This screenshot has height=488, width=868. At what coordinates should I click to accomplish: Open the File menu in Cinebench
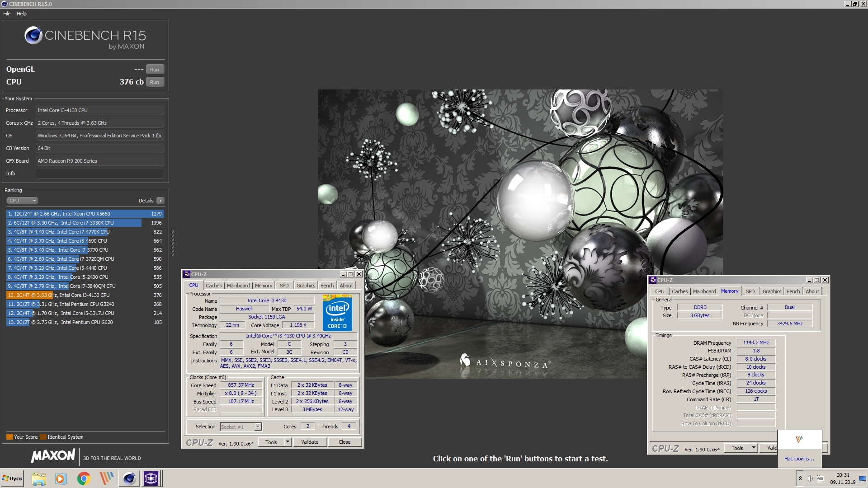7,14
